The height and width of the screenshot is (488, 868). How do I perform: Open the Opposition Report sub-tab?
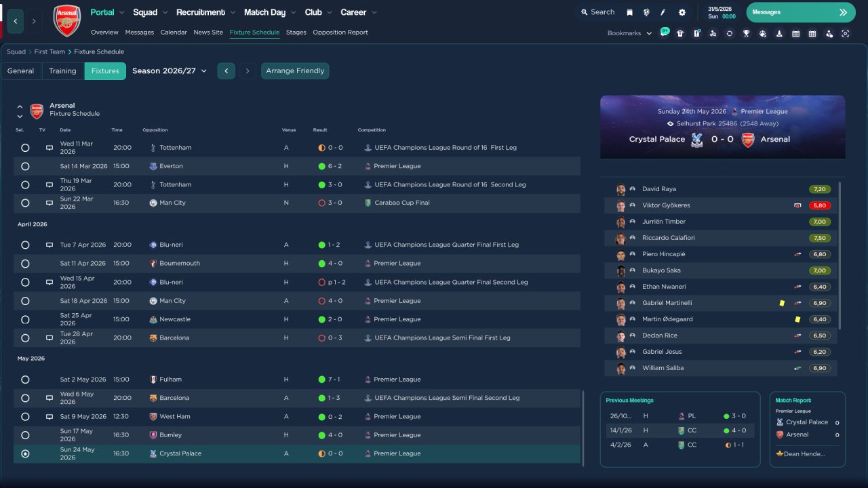click(x=340, y=33)
